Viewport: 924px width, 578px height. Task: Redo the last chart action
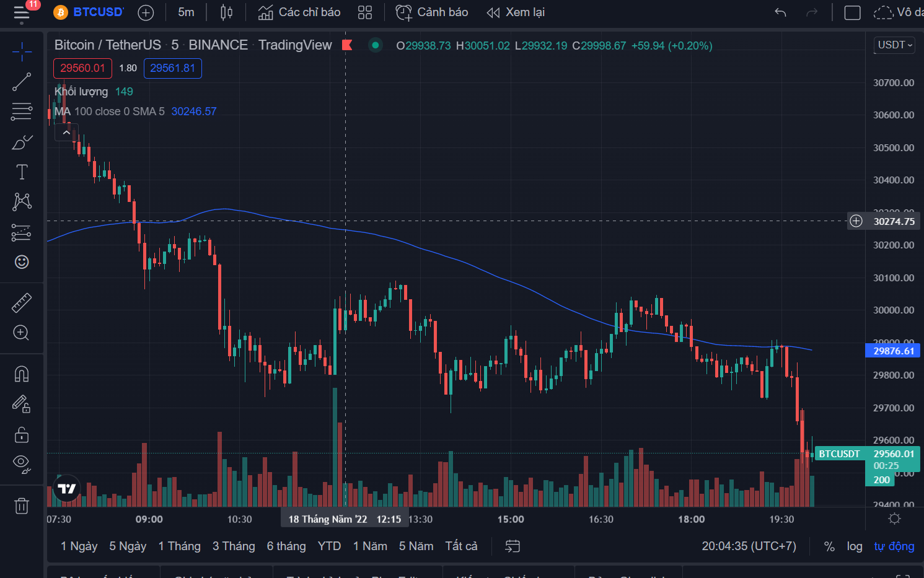point(812,12)
